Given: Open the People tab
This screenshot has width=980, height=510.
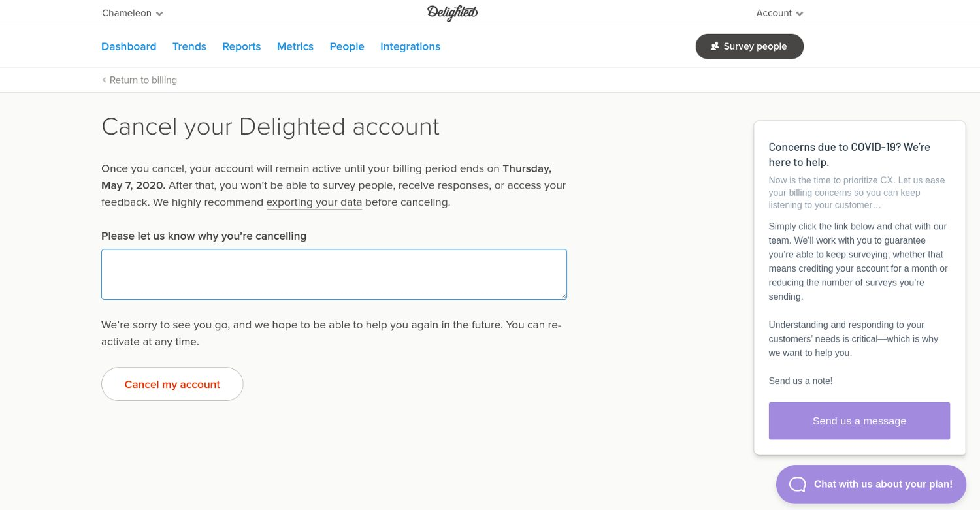Looking at the screenshot, I should click(347, 46).
